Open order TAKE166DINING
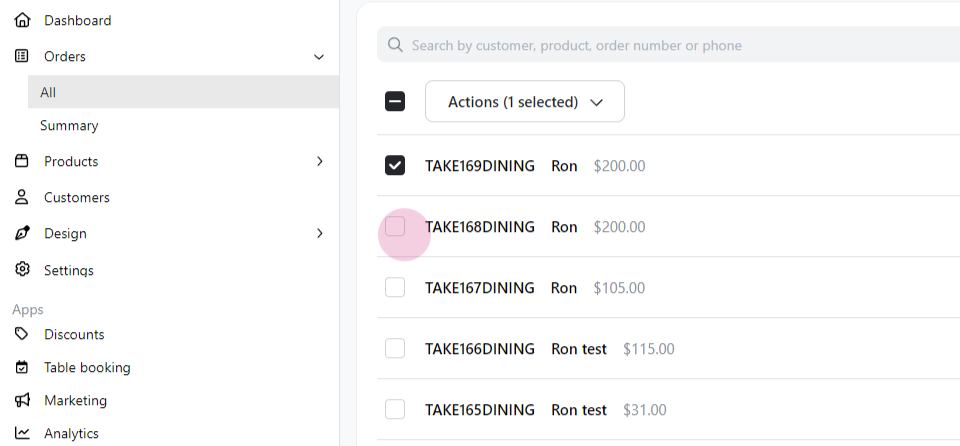960x446 pixels. click(479, 349)
